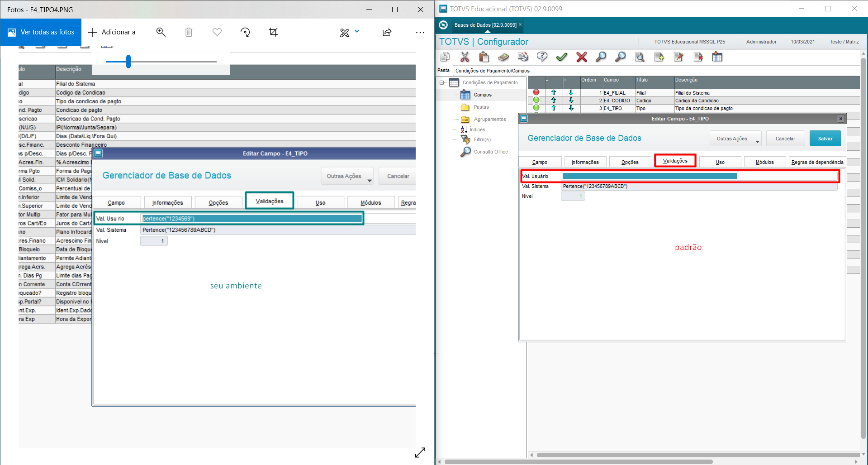Click the trash delete icon in Photos
868x465 pixels.
pyautogui.click(x=189, y=32)
